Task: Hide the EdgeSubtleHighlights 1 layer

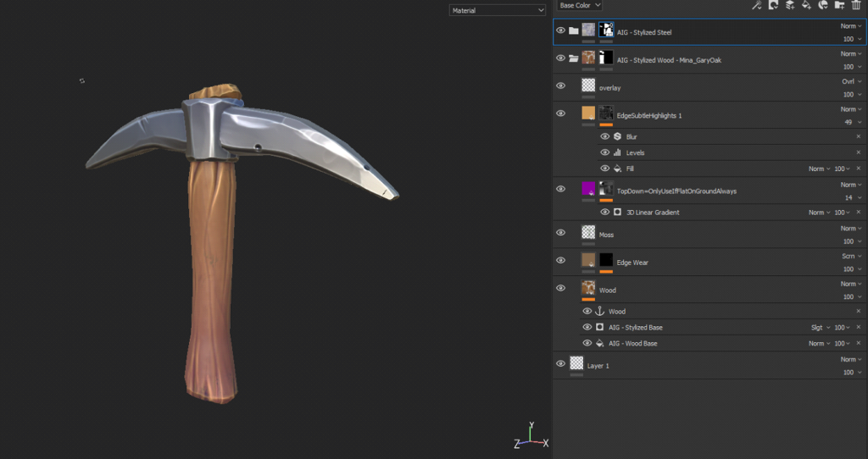Action: pyautogui.click(x=561, y=113)
